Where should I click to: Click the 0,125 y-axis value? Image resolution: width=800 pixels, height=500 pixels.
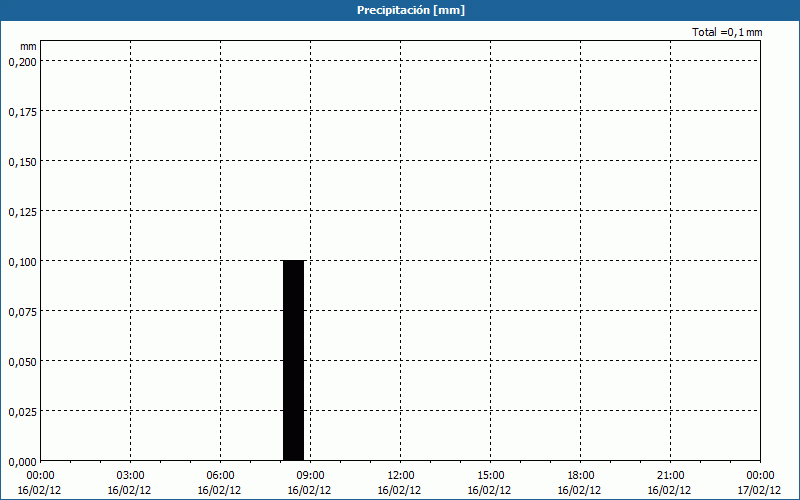(22, 211)
